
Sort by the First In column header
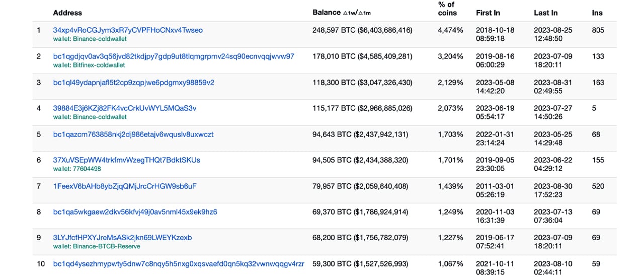(x=488, y=13)
